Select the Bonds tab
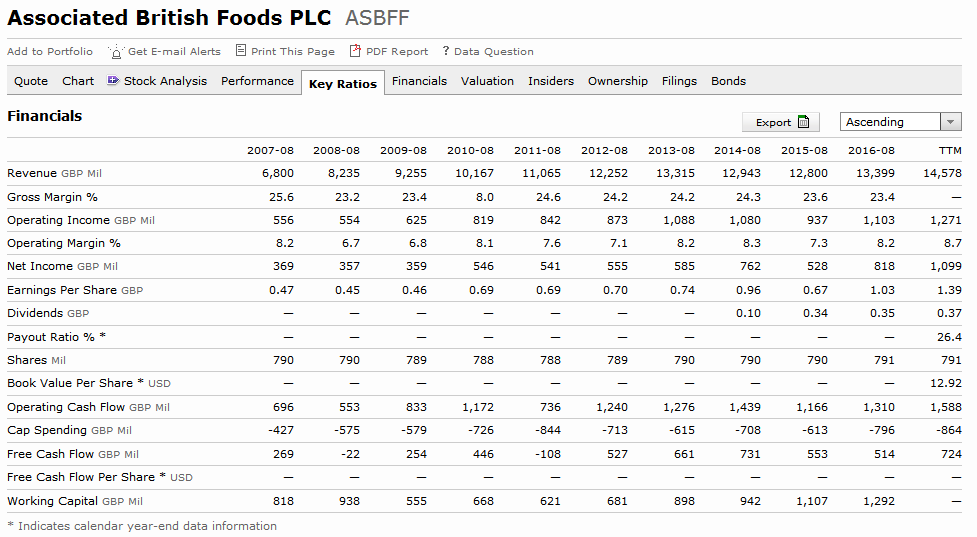This screenshot has height=537, width=977. coord(729,81)
